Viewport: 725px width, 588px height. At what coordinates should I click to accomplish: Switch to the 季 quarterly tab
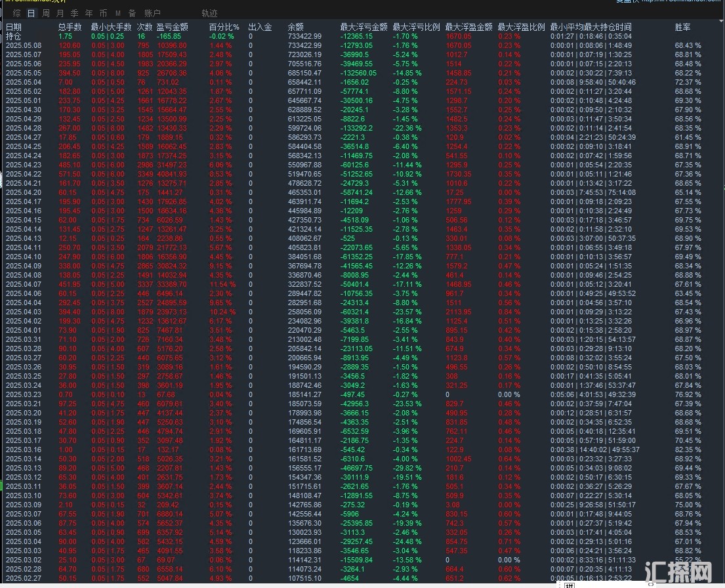(x=74, y=13)
